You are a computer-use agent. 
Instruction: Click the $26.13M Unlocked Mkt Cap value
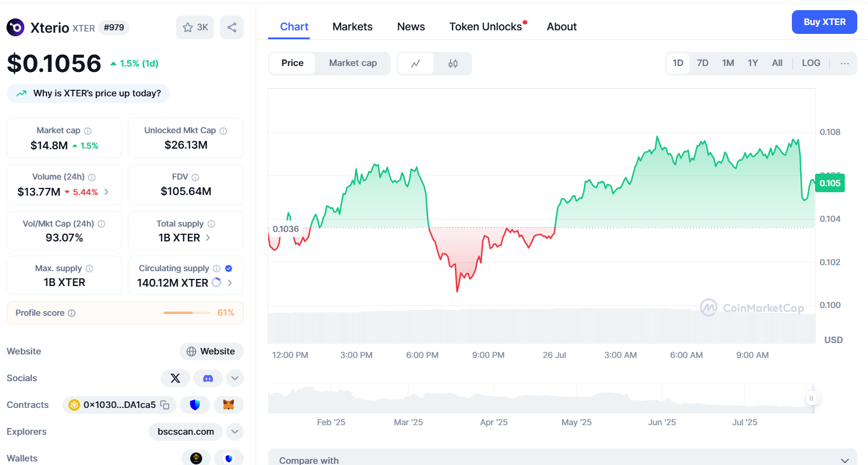(x=186, y=145)
